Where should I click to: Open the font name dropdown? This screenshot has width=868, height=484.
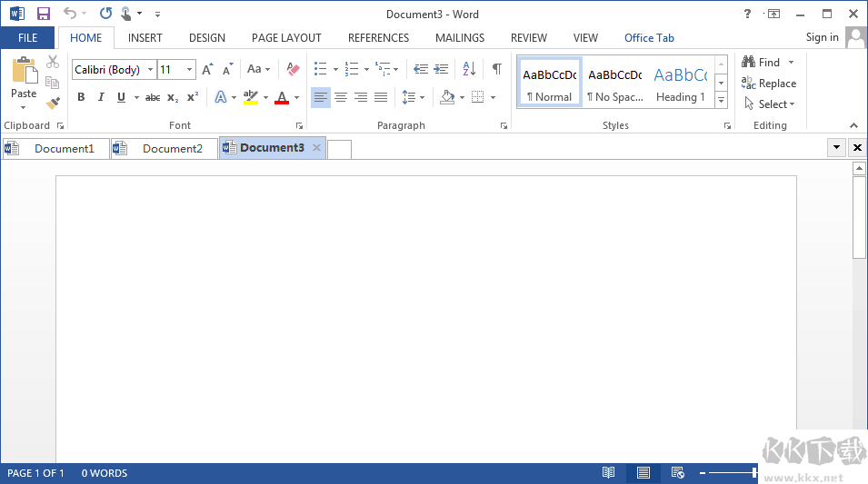(x=150, y=70)
